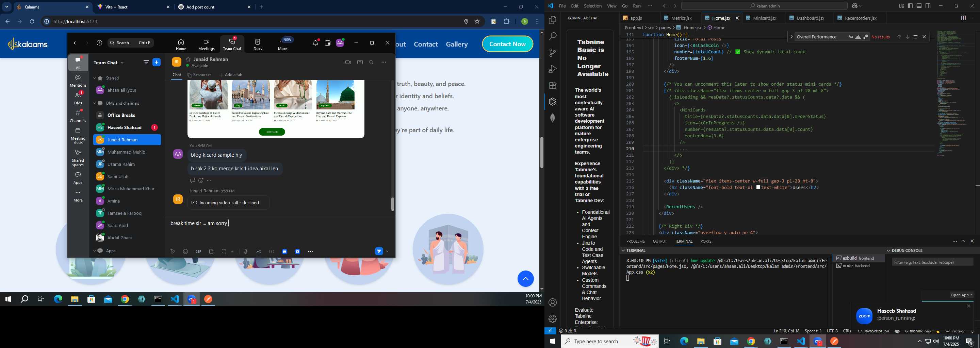Viewport: 980px width, 348px height.
Task: Start a video call with Junaid Rehman
Action: 348,62
